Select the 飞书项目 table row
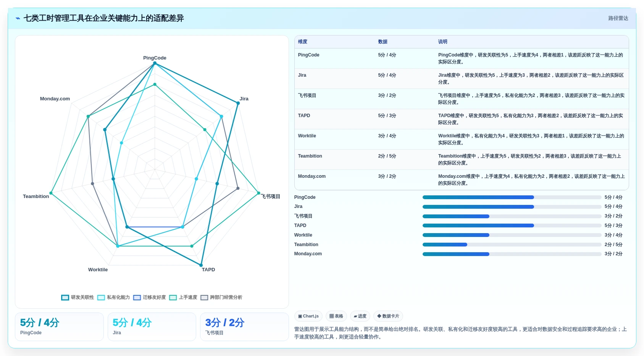The width and height of the screenshot is (644, 356). (x=462, y=99)
